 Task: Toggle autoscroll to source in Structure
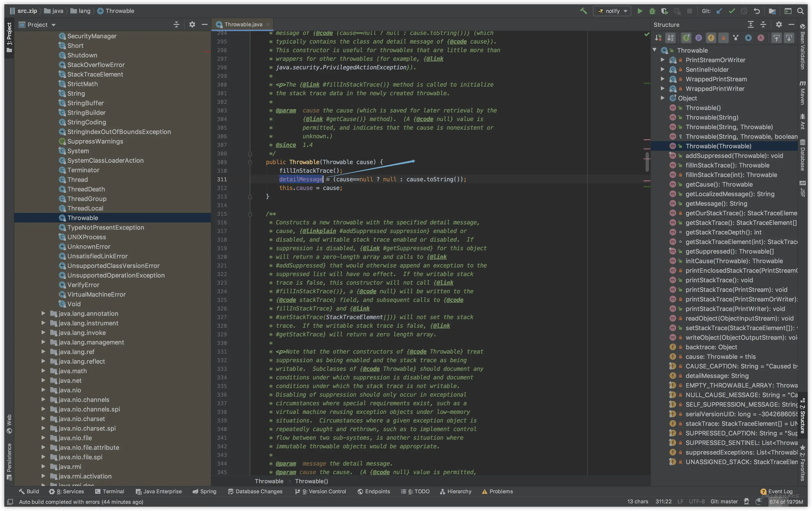click(776, 38)
